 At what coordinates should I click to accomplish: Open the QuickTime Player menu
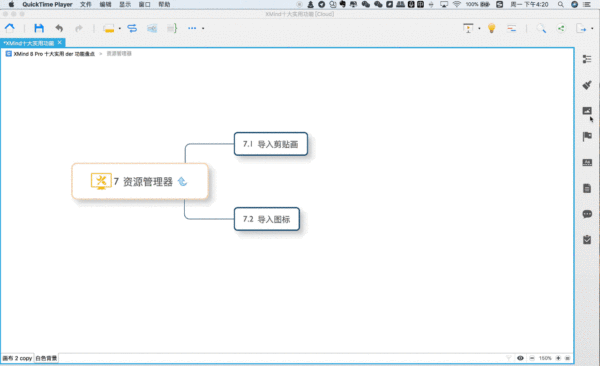coord(47,5)
